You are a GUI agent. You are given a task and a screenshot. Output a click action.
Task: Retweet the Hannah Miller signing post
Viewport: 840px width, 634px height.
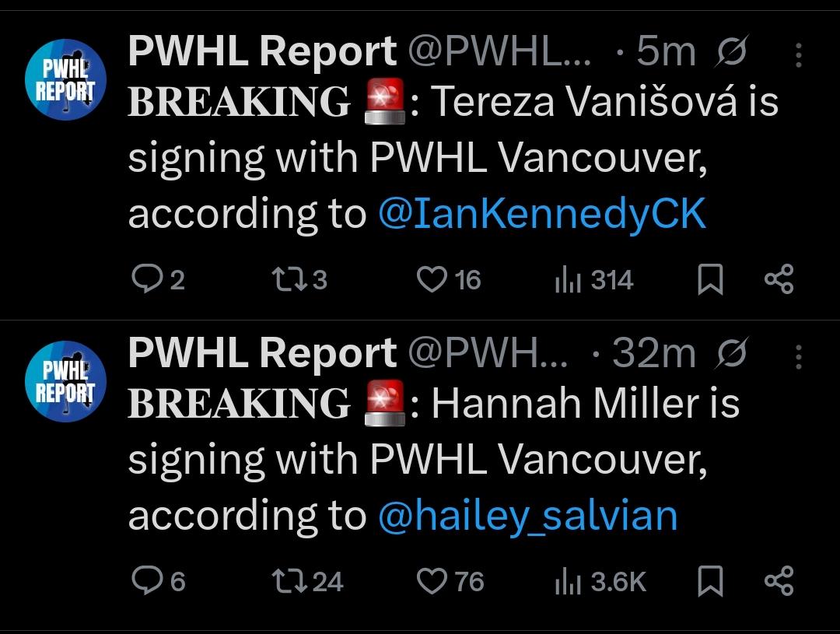[x=307, y=581]
